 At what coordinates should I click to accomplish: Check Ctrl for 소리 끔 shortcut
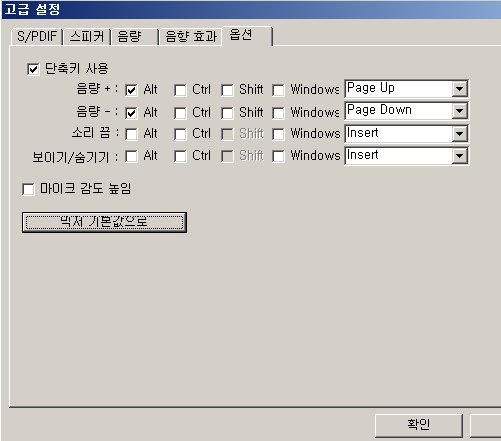pos(180,134)
